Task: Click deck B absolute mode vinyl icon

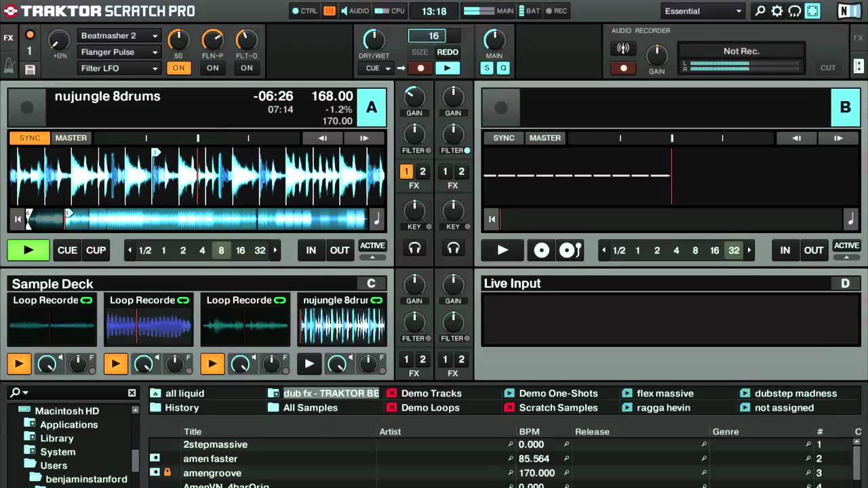Action: coord(570,250)
